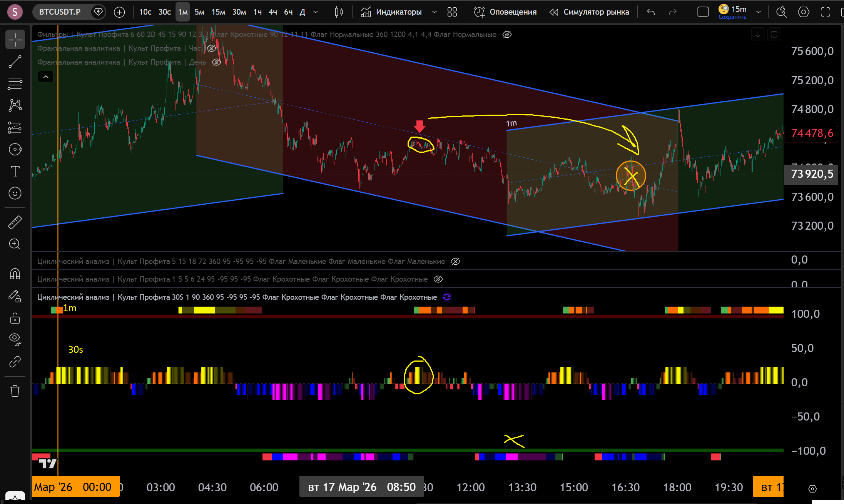Select the text annotation tool
844x504 pixels.
click(x=15, y=171)
